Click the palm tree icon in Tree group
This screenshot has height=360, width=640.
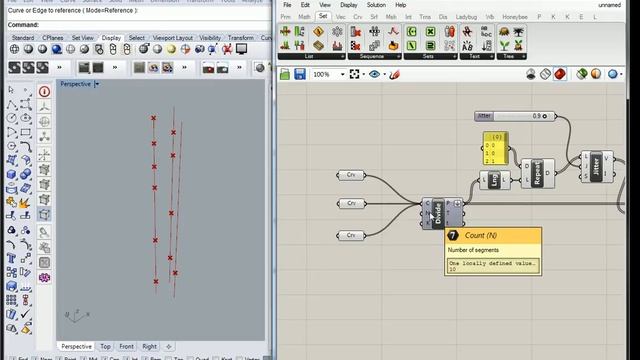(518, 31)
